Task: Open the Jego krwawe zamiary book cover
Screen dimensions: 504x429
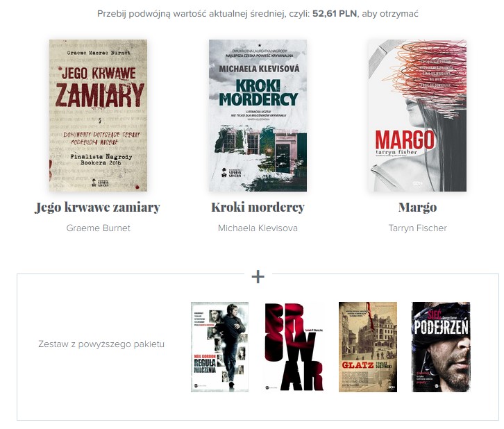Action: (98, 115)
